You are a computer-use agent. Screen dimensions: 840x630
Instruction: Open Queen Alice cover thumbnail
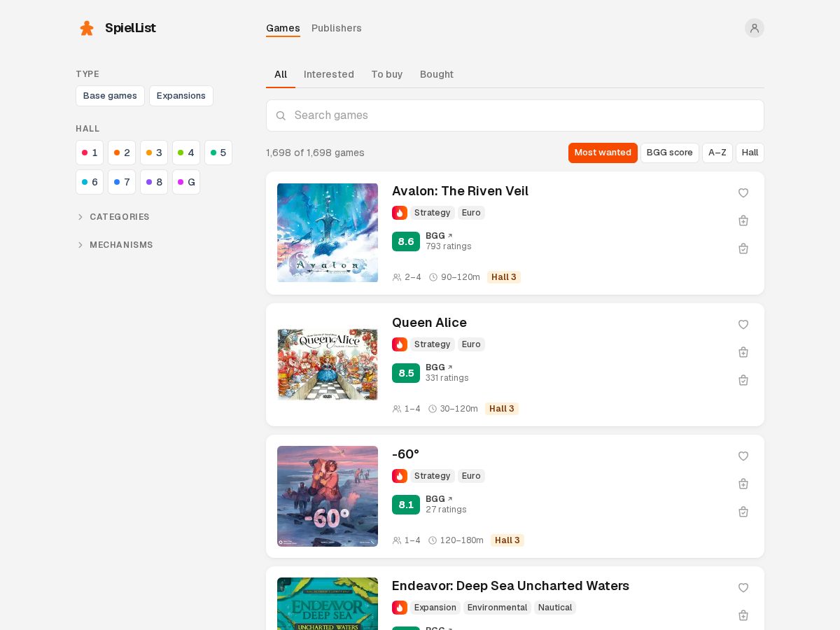pos(328,365)
